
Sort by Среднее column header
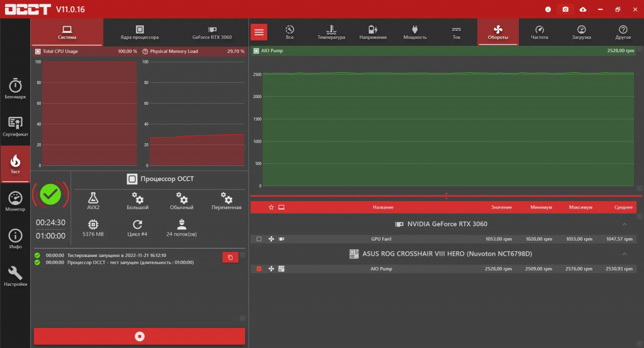tap(623, 207)
